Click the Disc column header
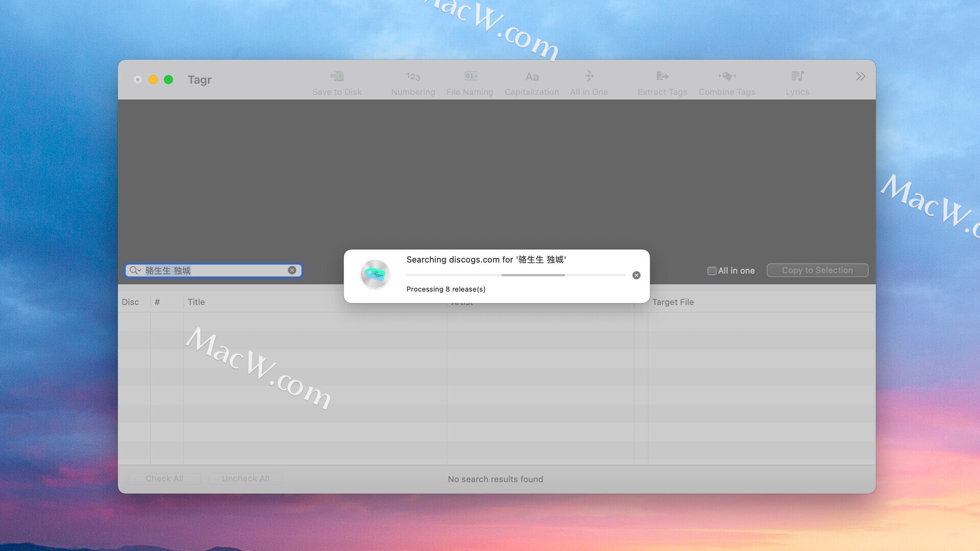Viewport: 980px width, 551px height. 134,302
